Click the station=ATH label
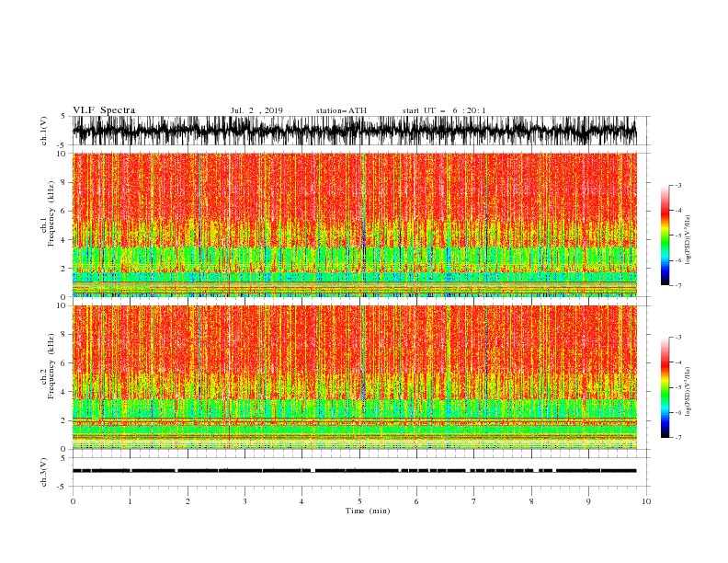The width and height of the screenshot is (728, 563). coord(341,110)
